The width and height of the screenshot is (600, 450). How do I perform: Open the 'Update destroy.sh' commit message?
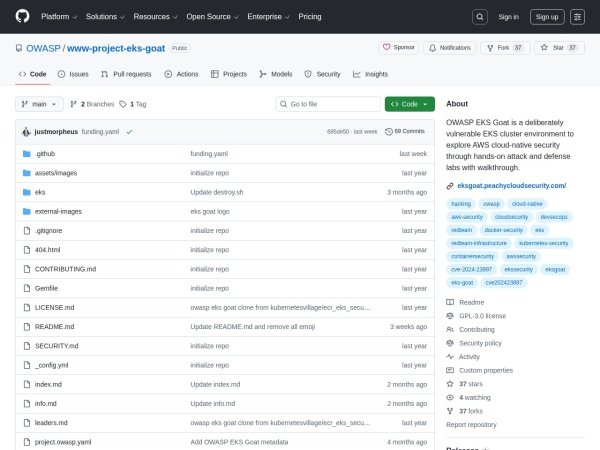217,192
